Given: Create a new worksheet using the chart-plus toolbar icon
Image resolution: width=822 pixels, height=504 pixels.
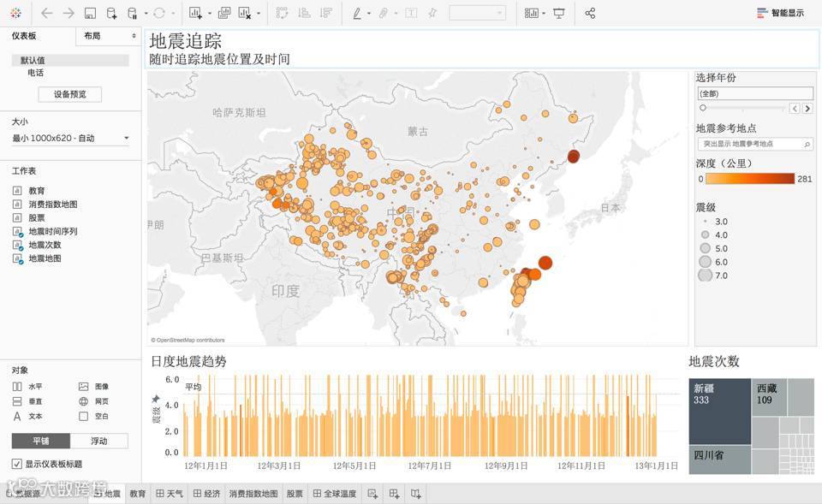Looking at the screenshot, I should (195, 13).
